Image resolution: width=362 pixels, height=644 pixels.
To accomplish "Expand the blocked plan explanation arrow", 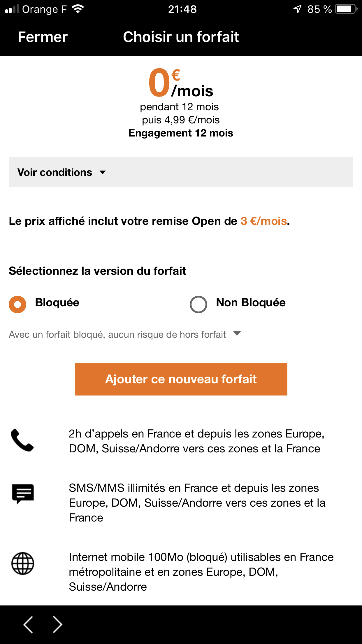I will pyautogui.click(x=237, y=333).
